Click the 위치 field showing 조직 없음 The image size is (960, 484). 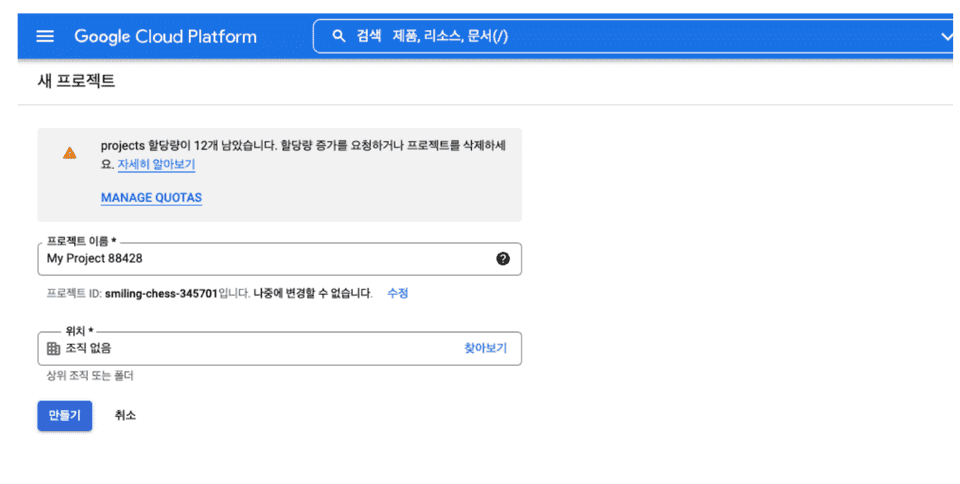[279, 348]
